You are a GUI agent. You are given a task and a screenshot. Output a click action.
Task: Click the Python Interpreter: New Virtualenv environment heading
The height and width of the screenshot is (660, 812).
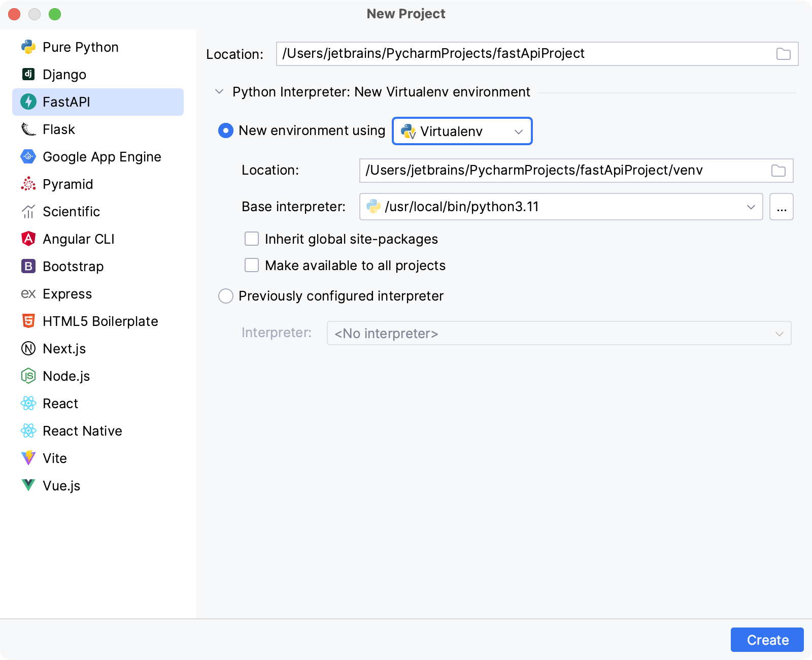(x=381, y=92)
